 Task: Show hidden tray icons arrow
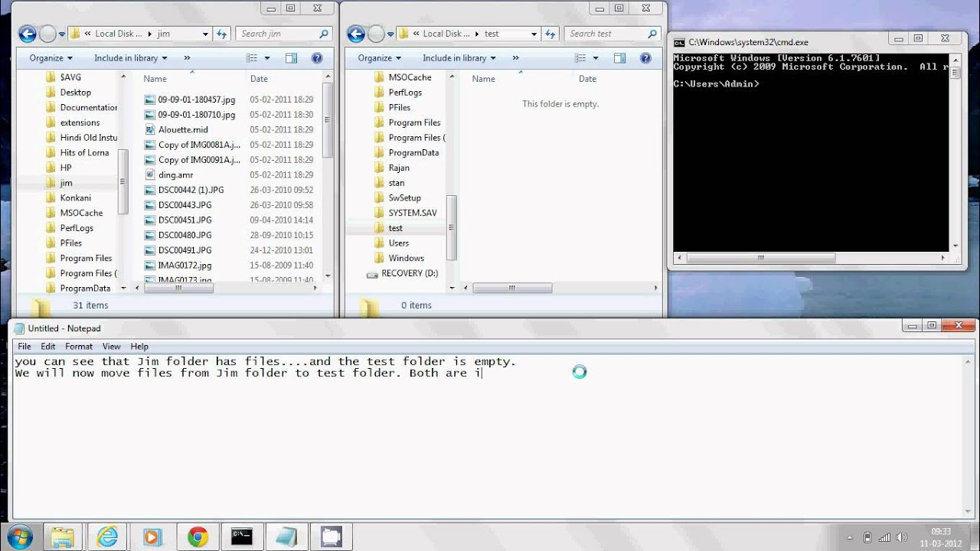pos(850,537)
